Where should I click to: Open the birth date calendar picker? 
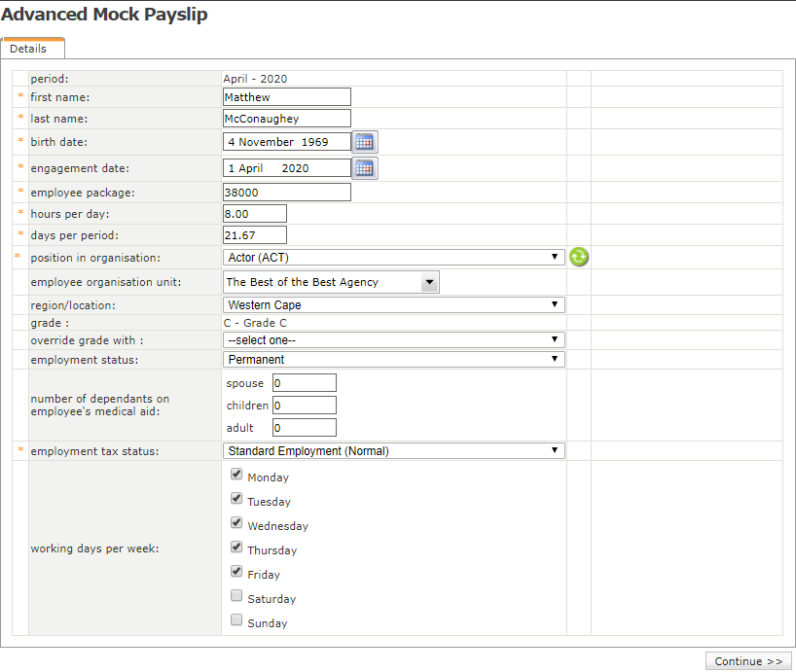(364, 142)
